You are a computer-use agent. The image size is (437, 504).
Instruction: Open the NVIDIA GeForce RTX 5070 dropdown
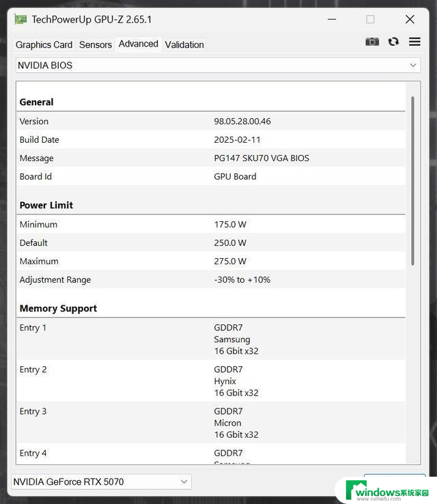coord(101,481)
